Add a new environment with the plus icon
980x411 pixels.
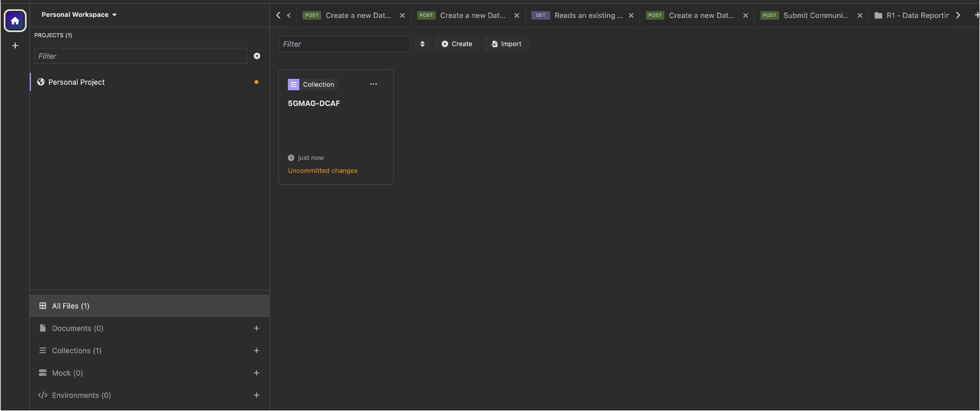pos(256,395)
